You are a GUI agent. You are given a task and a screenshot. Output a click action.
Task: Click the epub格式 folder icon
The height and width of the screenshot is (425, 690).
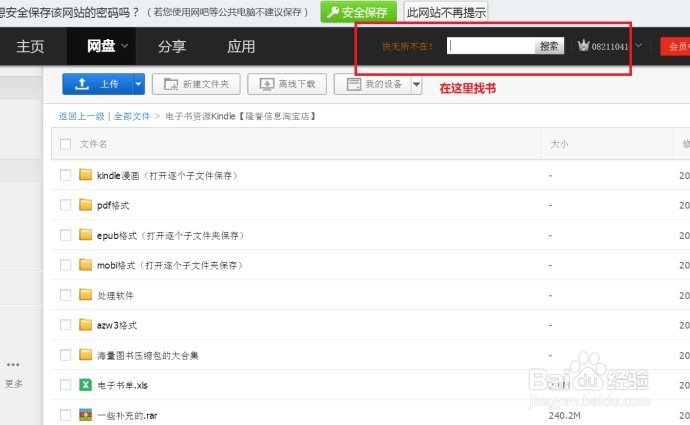pos(85,234)
